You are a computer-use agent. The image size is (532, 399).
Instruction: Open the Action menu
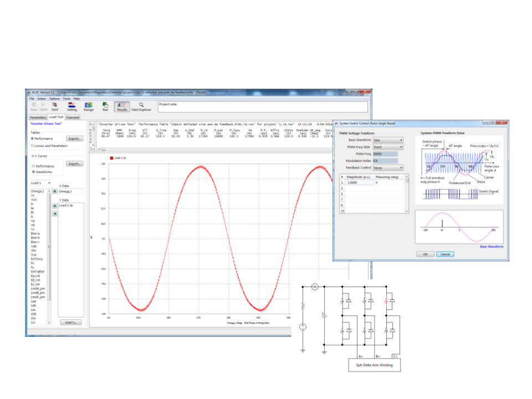click(x=42, y=99)
